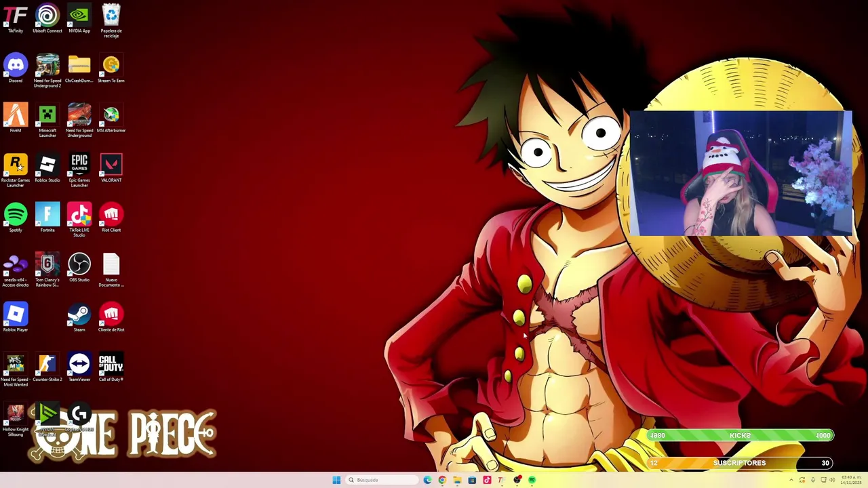Launch VALORANT from the desktop
The height and width of the screenshot is (488, 868).
pyautogui.click(x=111, y=168)
